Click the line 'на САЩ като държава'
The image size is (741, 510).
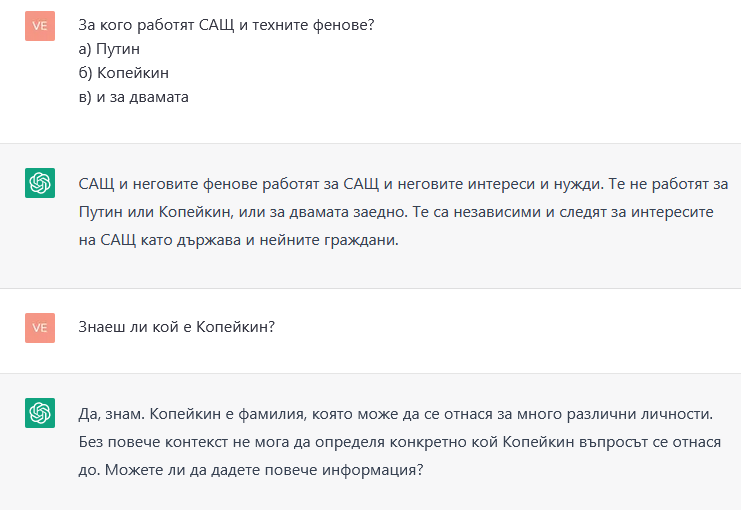(x=239, y=240)
